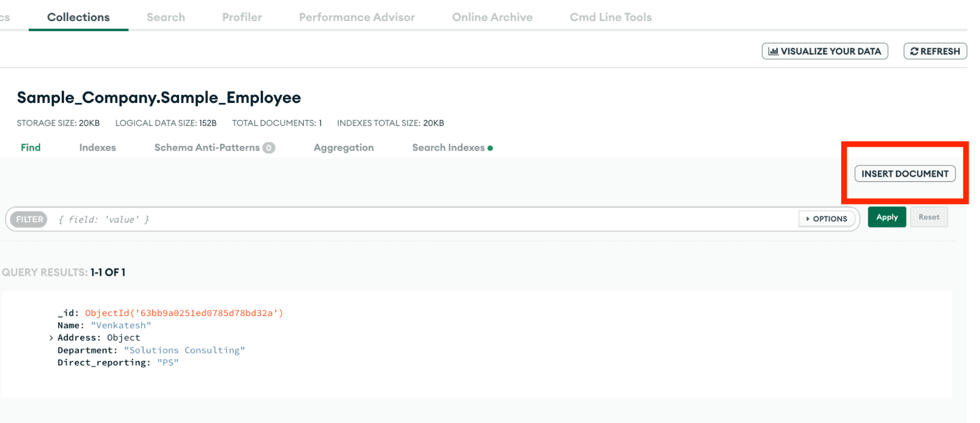Open the Cmd Line Tools tab
The image size is (980, 423).
coord(610,17)
